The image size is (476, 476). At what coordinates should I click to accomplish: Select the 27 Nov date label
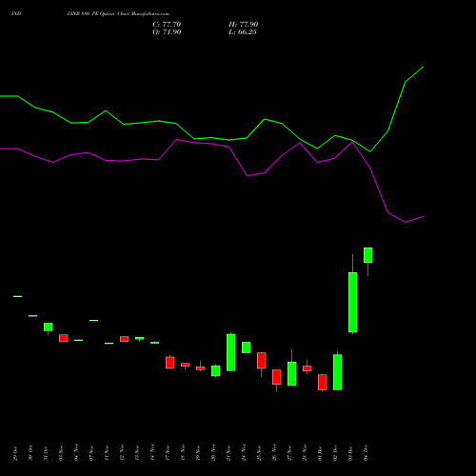(289, 453)
